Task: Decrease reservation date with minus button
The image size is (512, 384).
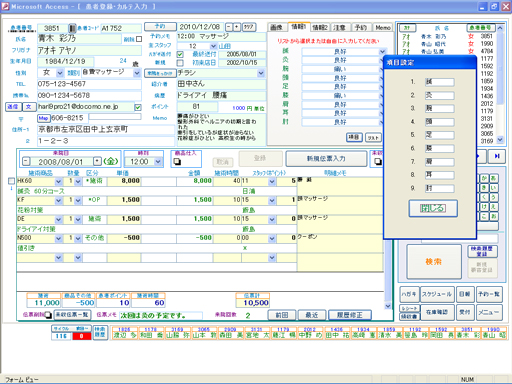Action: (x=229, y=27)
